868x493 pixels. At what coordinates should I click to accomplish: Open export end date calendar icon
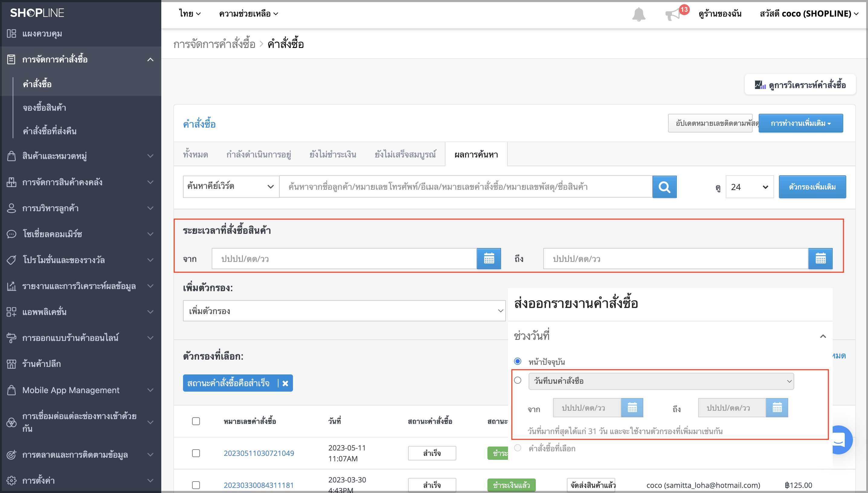pyautogui.click(x=777, y=407)
